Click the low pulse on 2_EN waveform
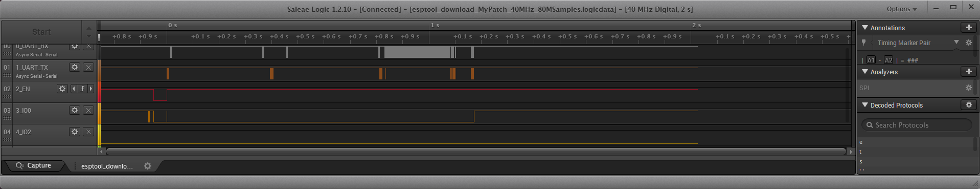980x189 pixels. (160, 95)
